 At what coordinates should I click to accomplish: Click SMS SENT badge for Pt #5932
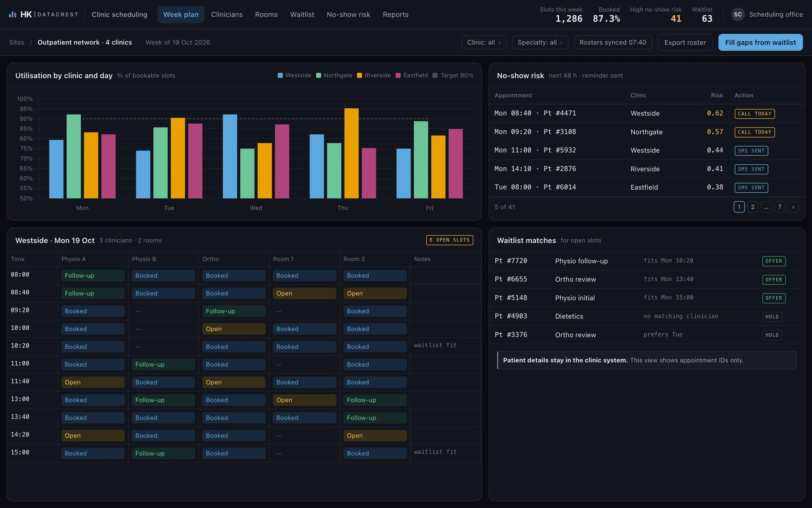pos(751,150)
